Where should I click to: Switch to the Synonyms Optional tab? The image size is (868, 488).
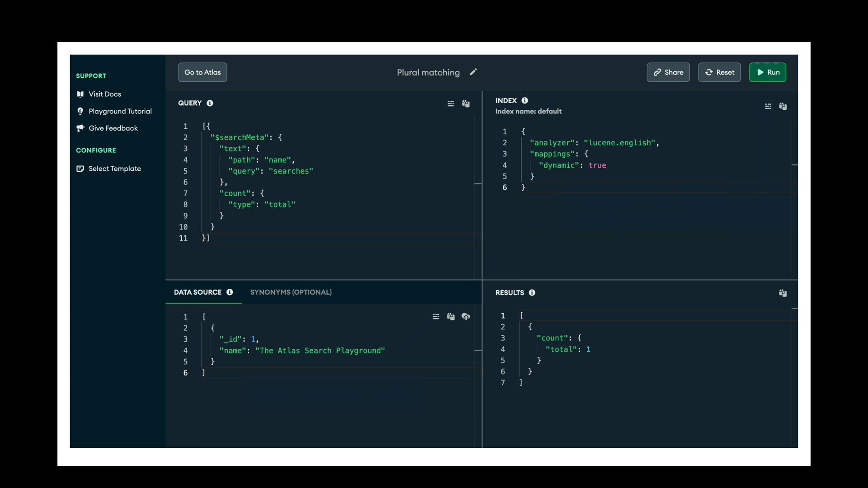pyautogui.click(x=291, y=292)
